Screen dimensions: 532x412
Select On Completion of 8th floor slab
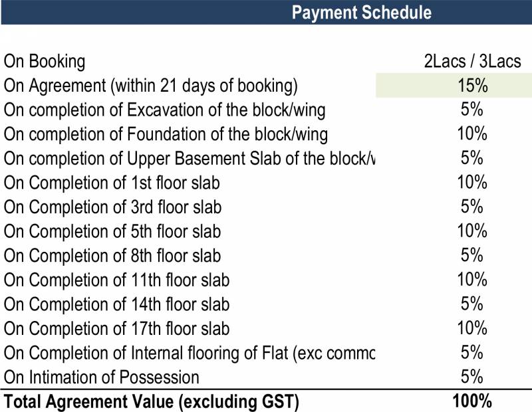[112, 255]
